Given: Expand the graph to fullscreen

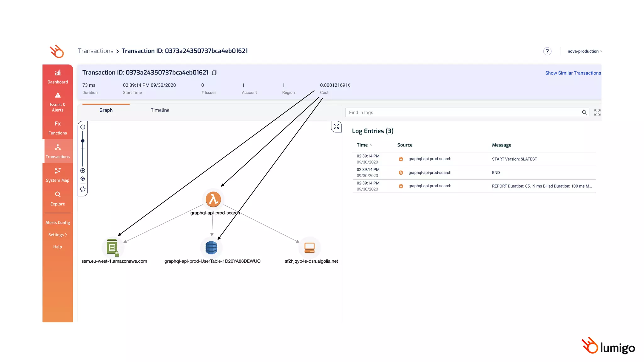Looking at the screenshot, I should [336, 126].
